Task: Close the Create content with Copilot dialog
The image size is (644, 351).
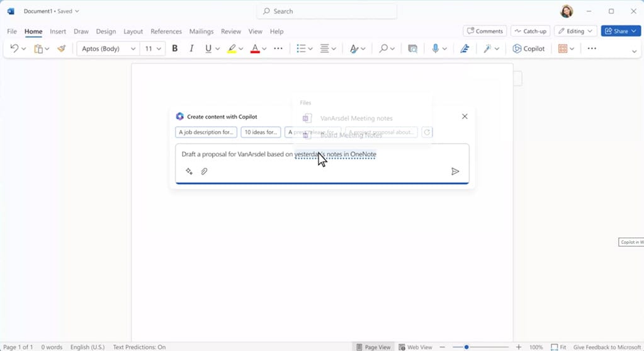Action: [465, 117]
